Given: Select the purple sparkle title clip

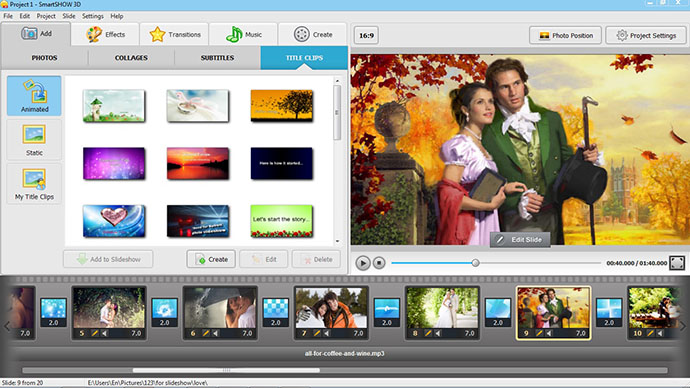Looking at the screenshot, I should tap(114, 164).
